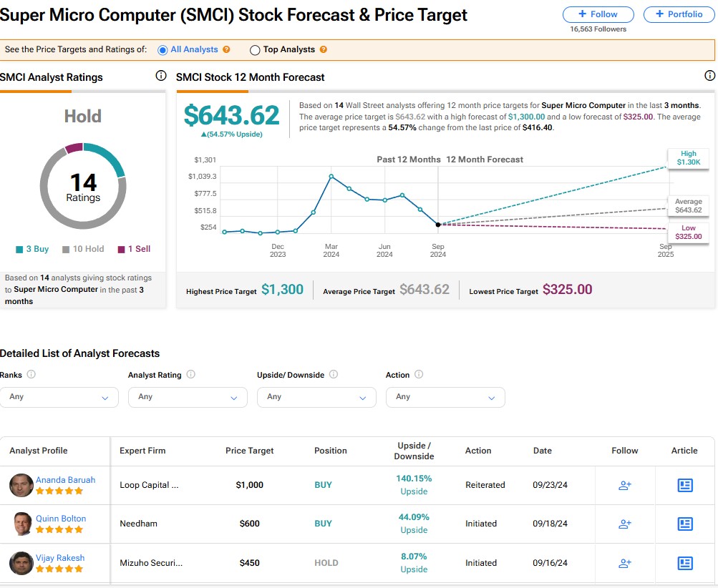This screenshot has width=718, height=588.
Task: Expand the Ranks filter dropdown
Action: tap(59, 397)
